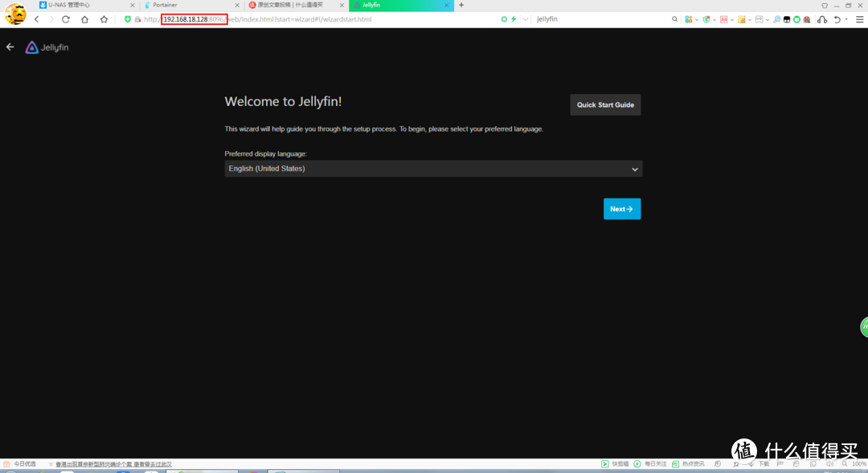868x473 pixels.
Task: Click 快剪辑 in the status bar
Action: (x=615, y=464)
